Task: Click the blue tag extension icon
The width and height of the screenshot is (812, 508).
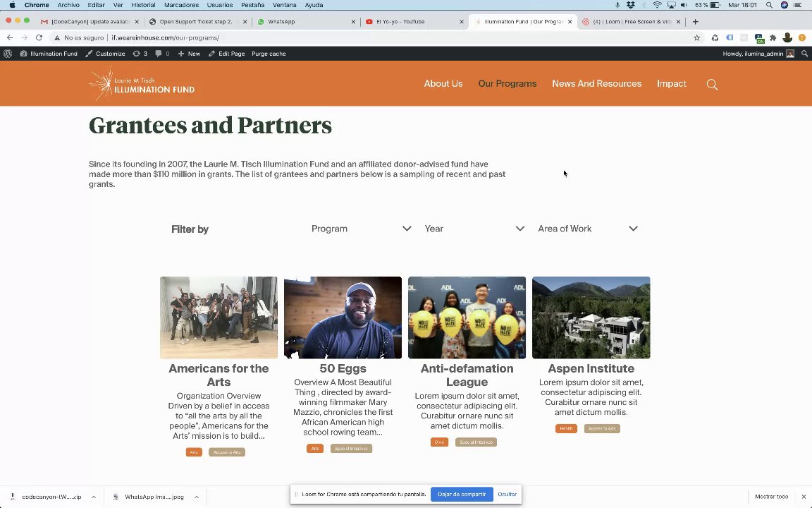Action: point(730,37)
